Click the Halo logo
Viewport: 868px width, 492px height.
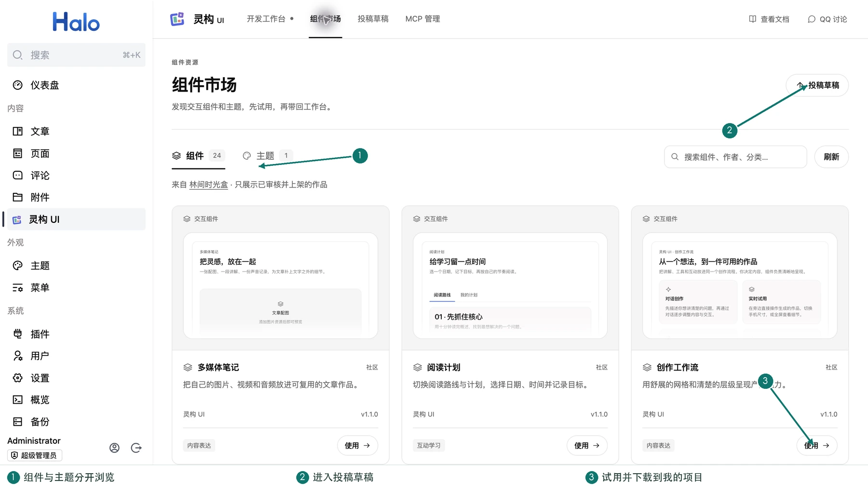click(76, 22)
